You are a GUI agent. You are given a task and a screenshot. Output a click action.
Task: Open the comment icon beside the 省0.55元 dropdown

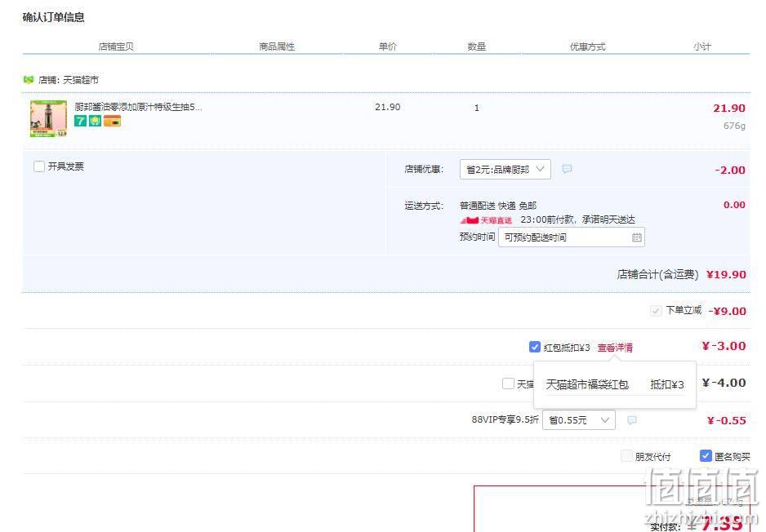[631, 420]
